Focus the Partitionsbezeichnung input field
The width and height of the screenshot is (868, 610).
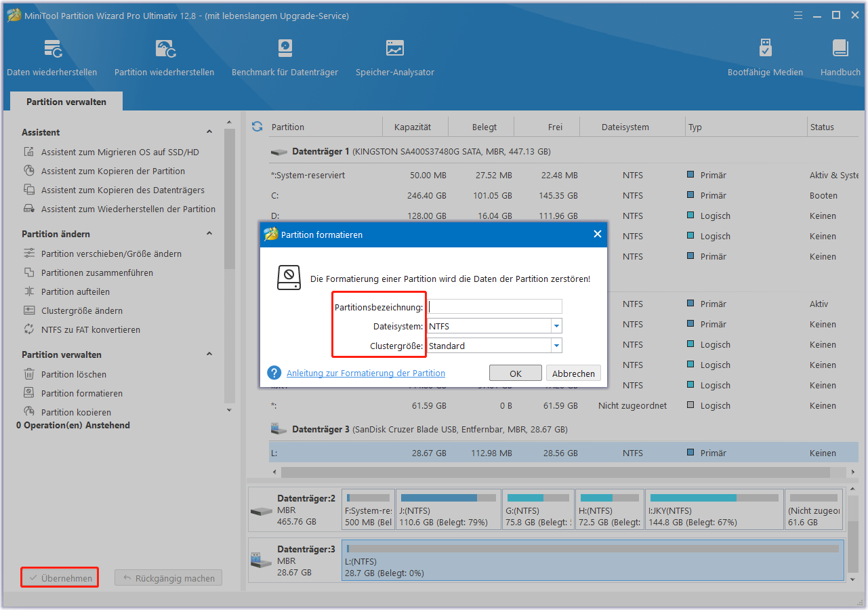click(x=495, y=306)
